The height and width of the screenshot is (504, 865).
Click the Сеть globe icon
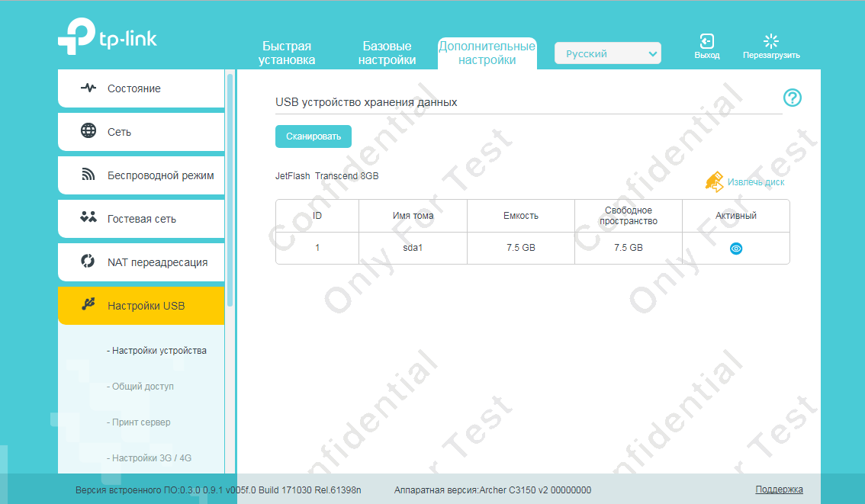tap(88, 131)
